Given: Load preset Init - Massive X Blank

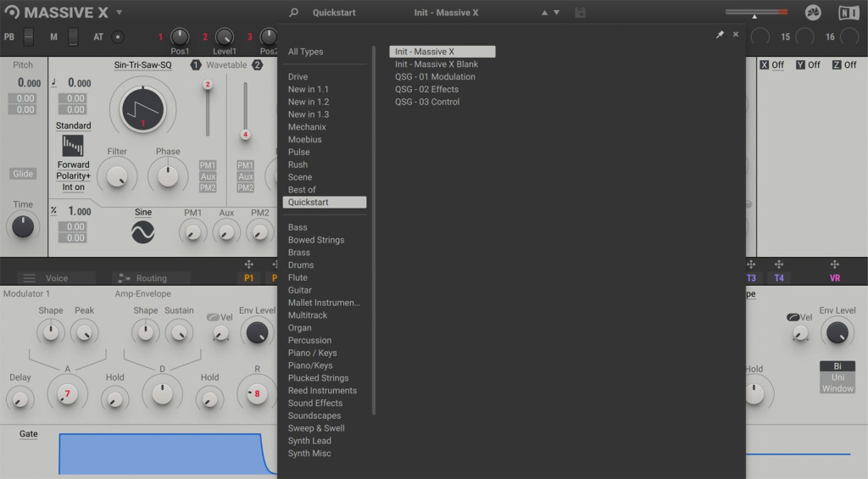Looking at the screenshot, I should coord(437,64).
